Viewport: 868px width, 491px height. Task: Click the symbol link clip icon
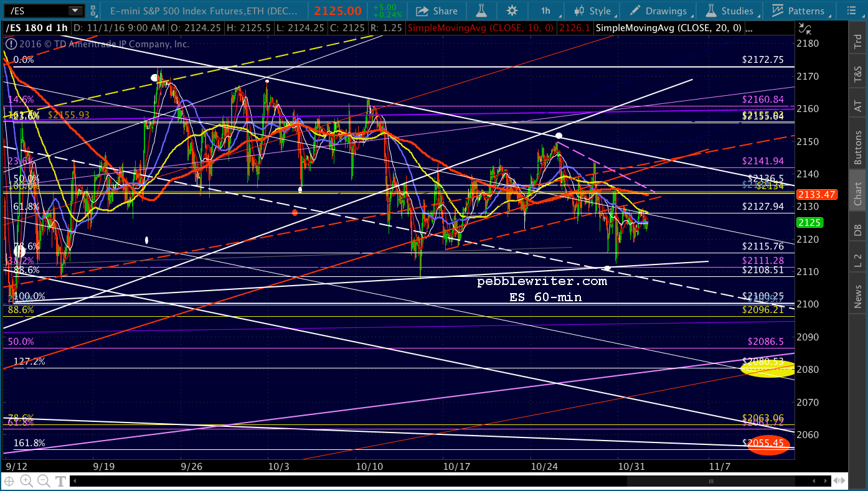point(94,11)
